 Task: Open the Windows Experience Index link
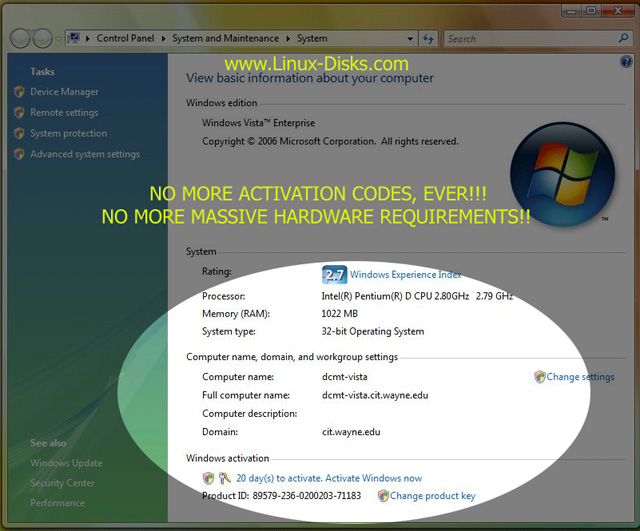click(405, 275)
